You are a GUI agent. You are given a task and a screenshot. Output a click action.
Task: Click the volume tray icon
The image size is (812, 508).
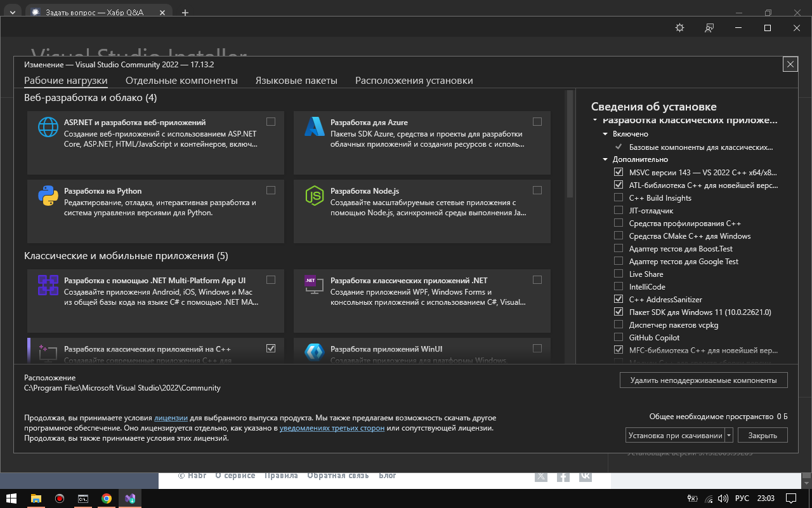(722, 498)
